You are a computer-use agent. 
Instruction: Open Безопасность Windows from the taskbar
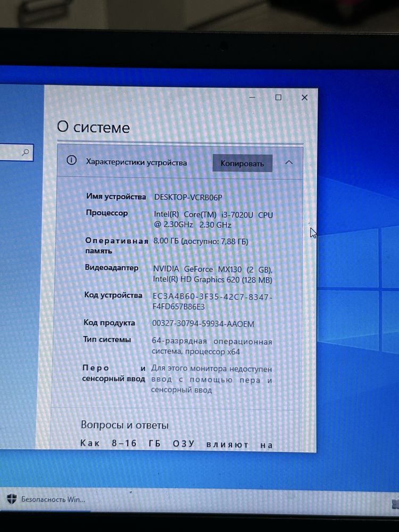click(x=46, y=499)
